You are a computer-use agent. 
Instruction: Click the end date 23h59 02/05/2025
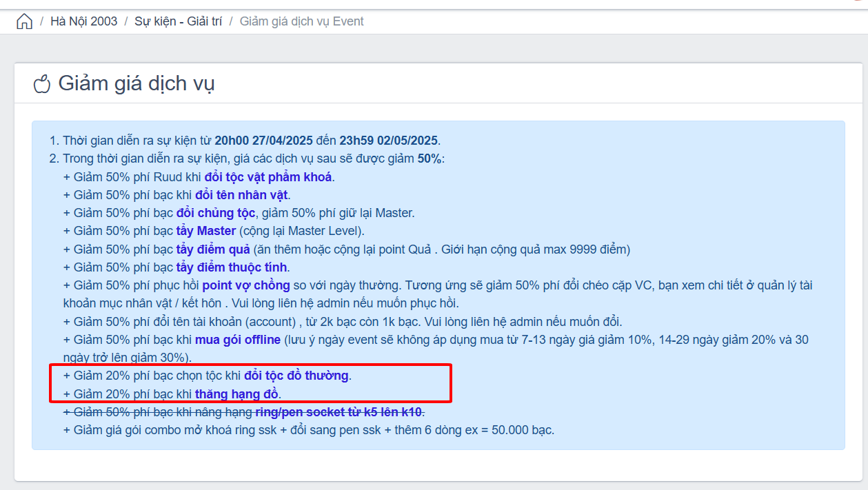pos(389,141)
